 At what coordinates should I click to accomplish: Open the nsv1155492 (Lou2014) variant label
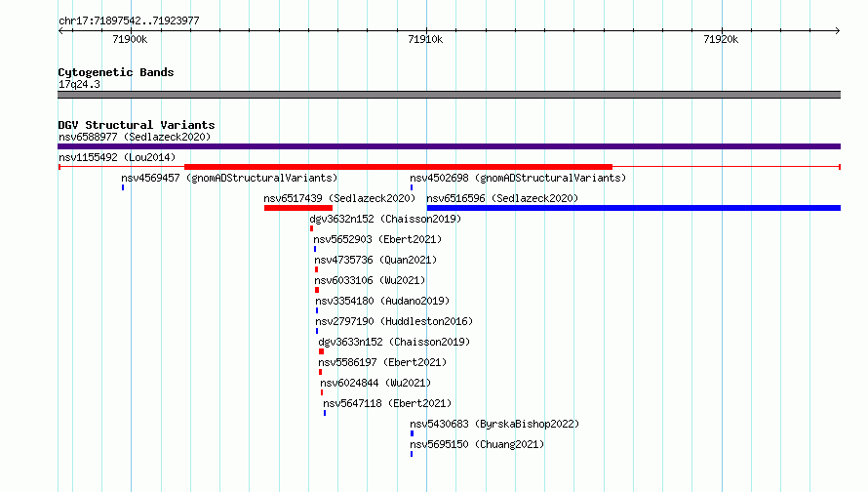117,157
